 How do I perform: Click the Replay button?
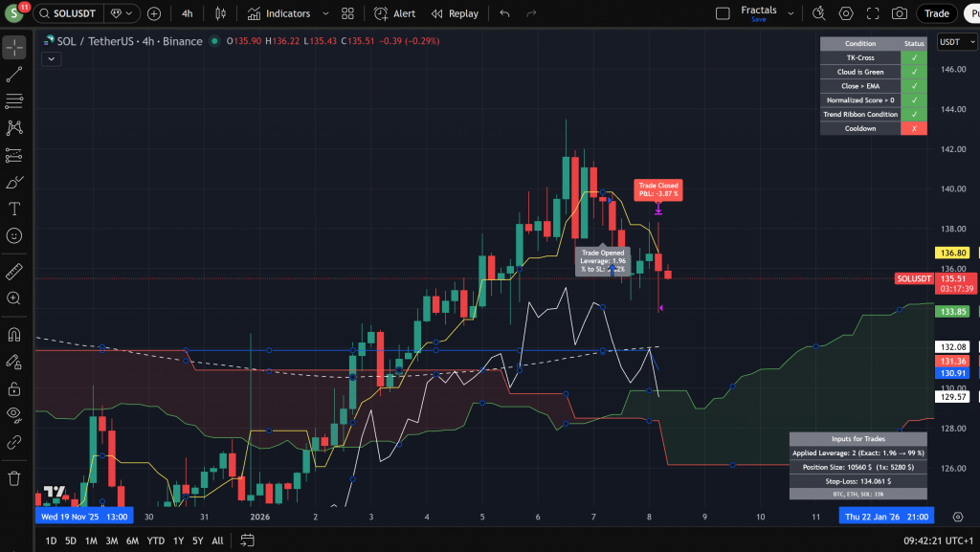[x=455, y=13]
